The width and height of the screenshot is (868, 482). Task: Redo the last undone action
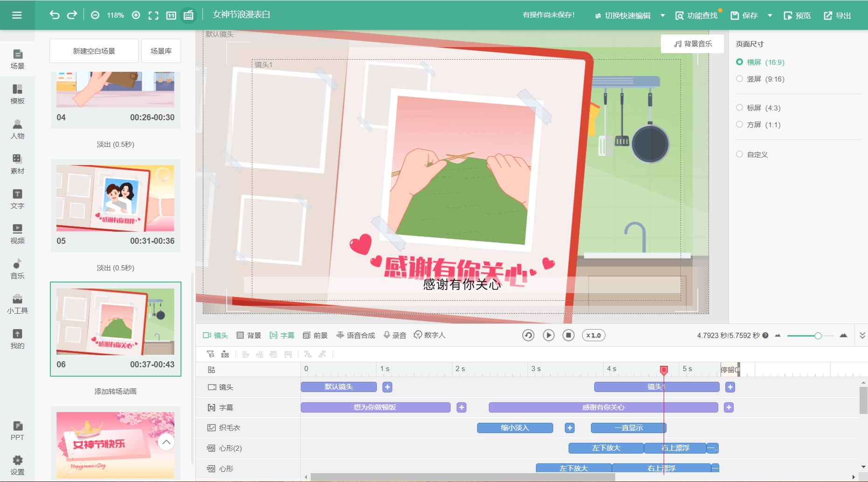click(72, 15)
